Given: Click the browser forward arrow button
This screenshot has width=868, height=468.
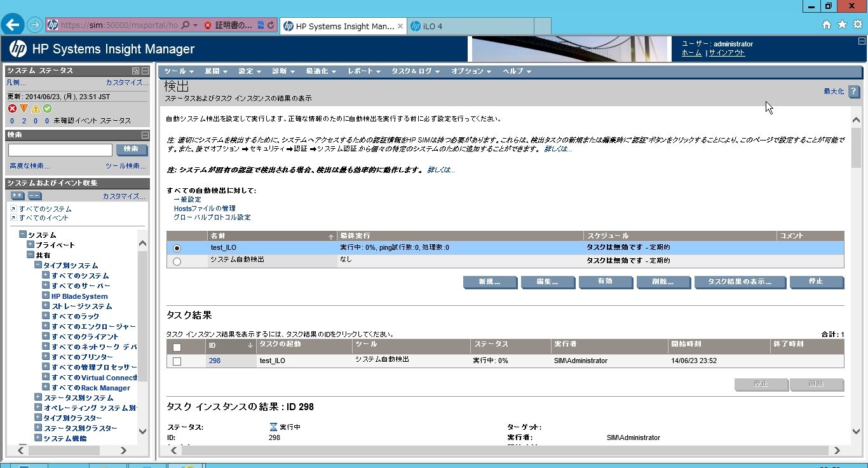Looking at the screenshot, I should 35,25.
